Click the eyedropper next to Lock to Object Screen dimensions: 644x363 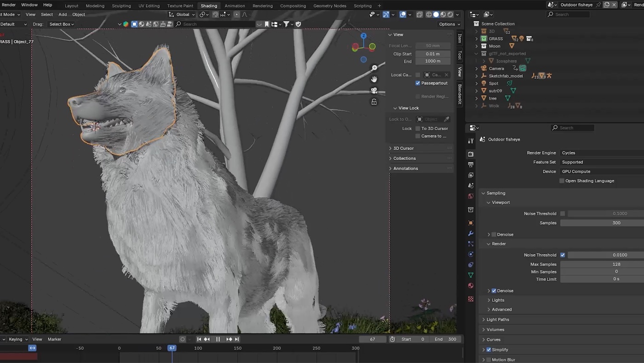tap(446, 119)
